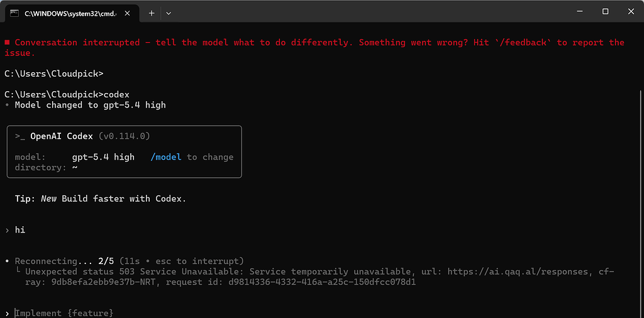644x318 pixels.
Task: Click the submitted 'hi' prompt line
Action: 20,230
